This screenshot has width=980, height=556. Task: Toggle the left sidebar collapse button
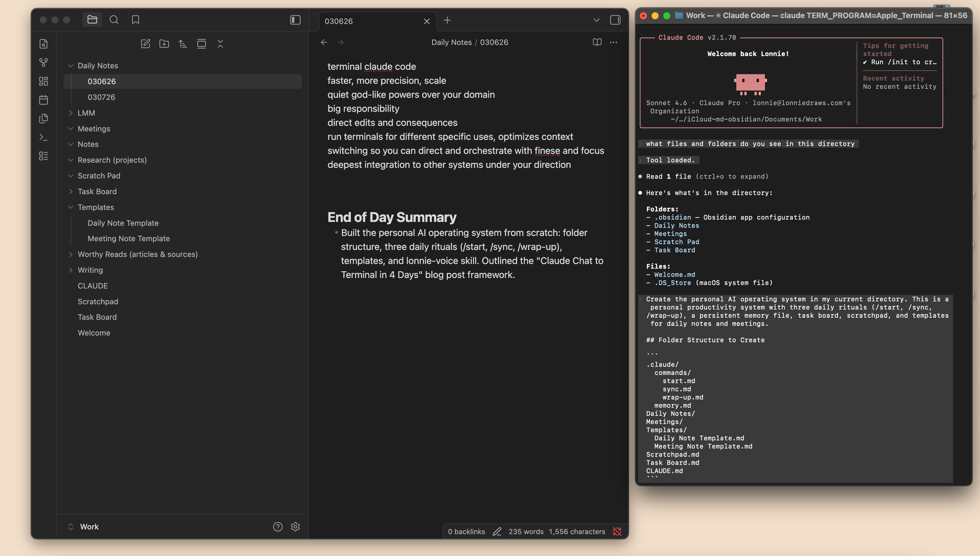(295, 20)
